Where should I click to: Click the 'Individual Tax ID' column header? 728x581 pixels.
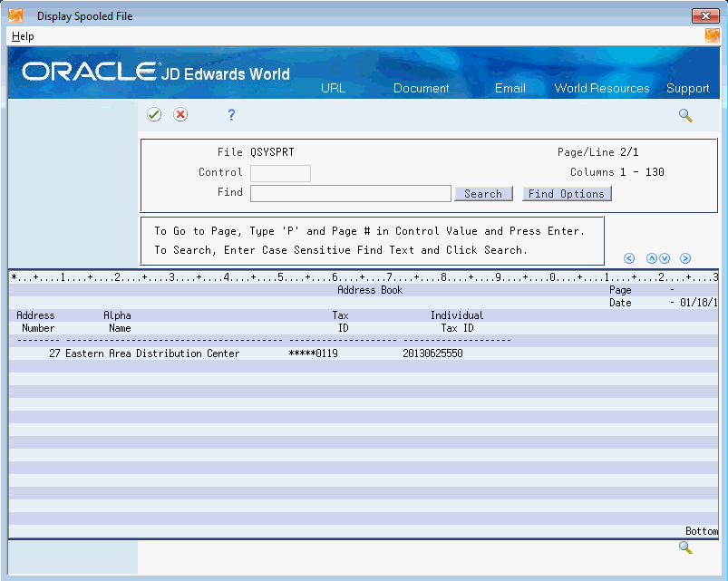click(457, 322)
